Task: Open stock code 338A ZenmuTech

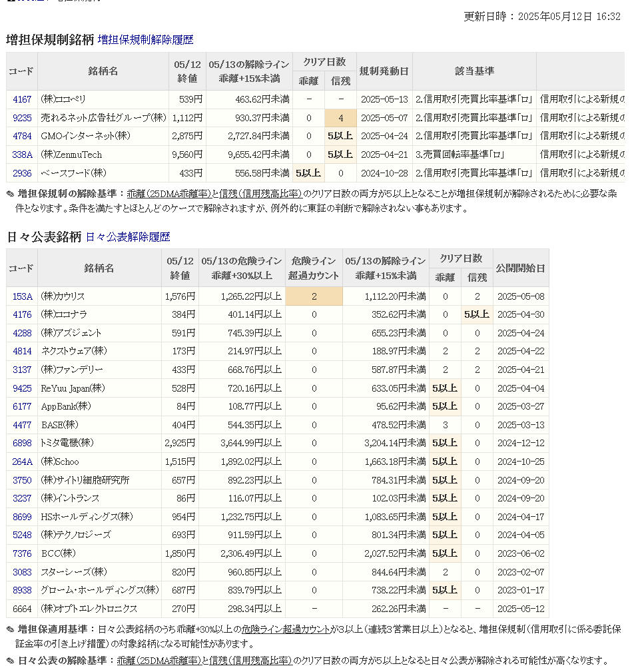Action: [22, 155]
